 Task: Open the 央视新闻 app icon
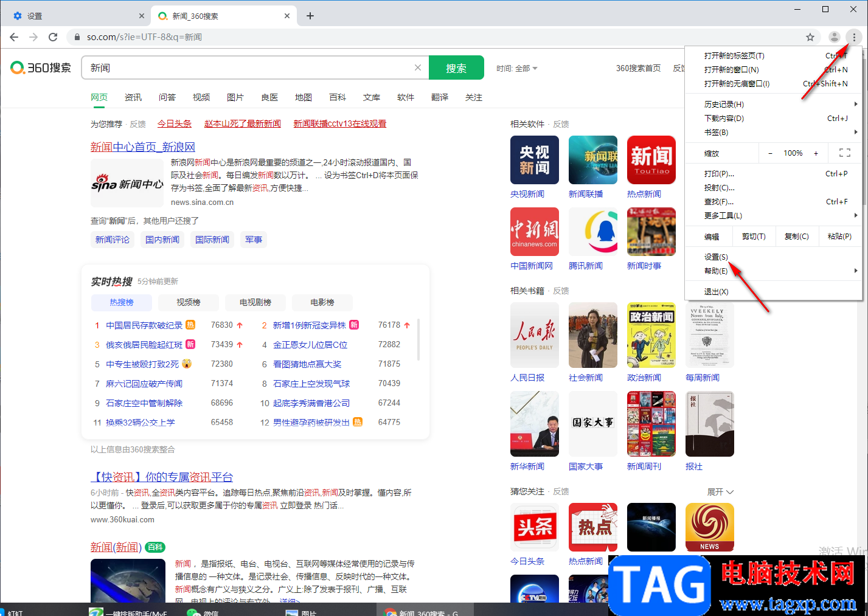point(535,160)
